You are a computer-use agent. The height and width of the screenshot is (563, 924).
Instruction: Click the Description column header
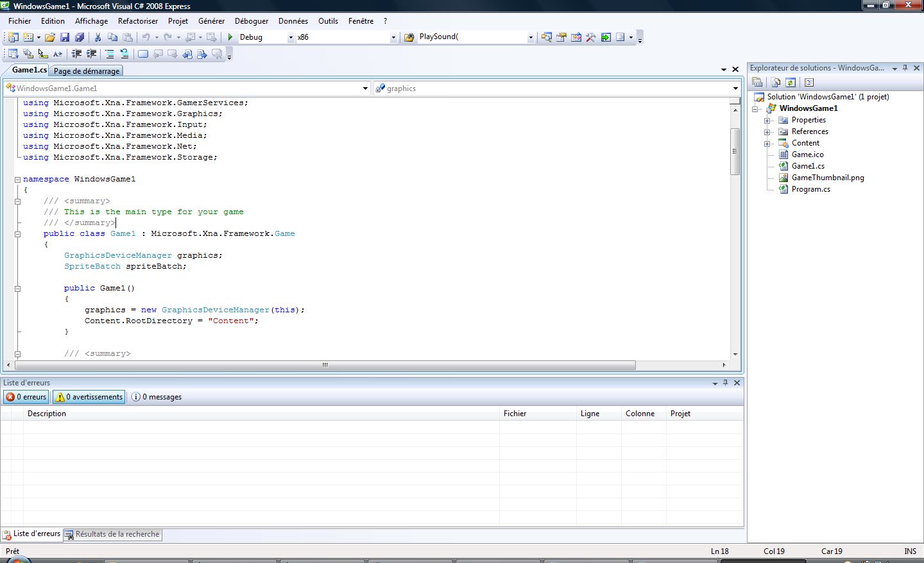tap(47, 414)
